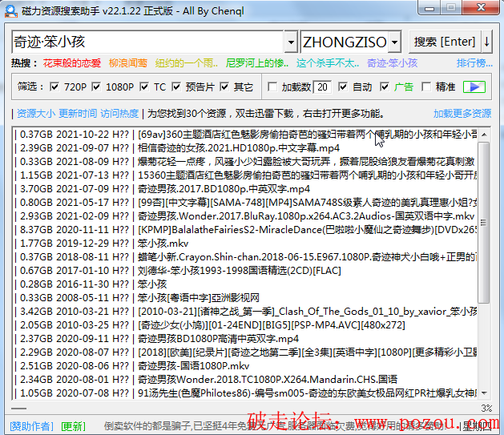This screenshot has width=504, height=435.
Task: Click the down-arrow button beside 搜索 [Enter]
Action: [x=486, y=42]
